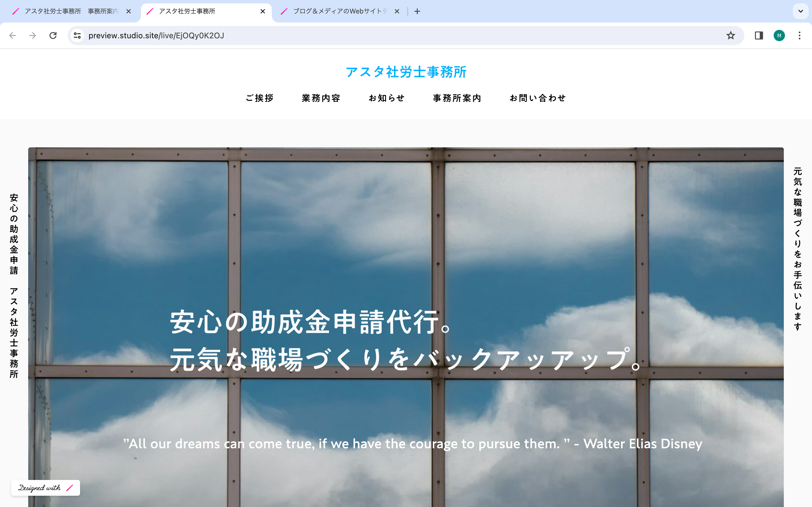Image resolution: width=812 pixels, height=507 pixels.
Task: Close the ブログ＆メディア tab
Action: tap(397, 11)
